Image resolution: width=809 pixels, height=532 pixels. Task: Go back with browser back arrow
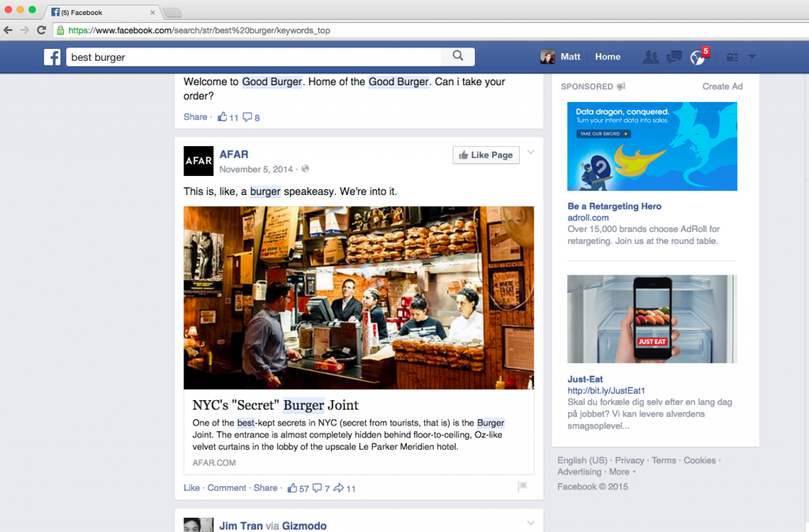[x=8, y=30]
